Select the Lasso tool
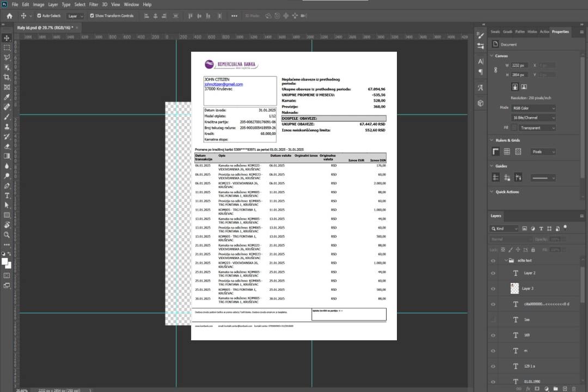 pyautogui.click(x=7, y=57)
